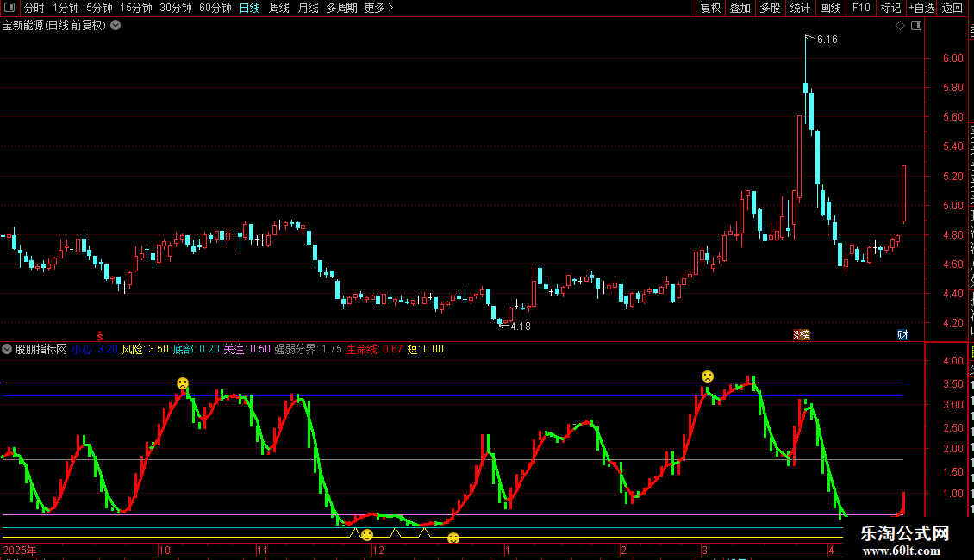Click the 股朋指标网 indicator name

[x=41, y=349]
